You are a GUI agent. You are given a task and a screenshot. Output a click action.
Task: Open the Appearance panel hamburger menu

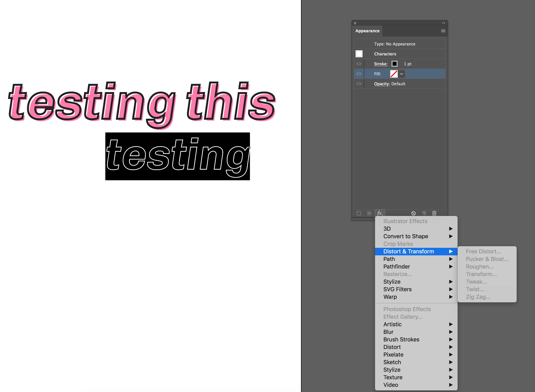(443, 31)
